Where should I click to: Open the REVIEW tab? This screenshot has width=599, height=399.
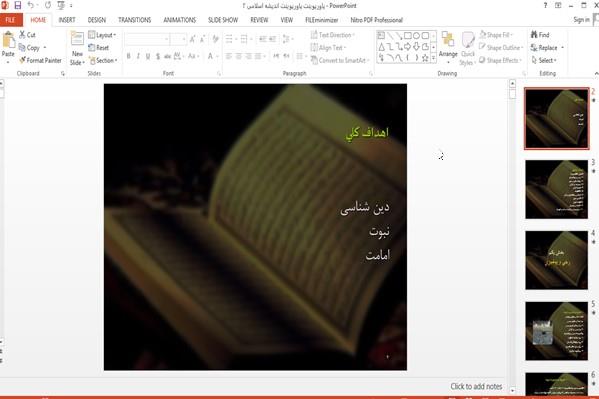tap(259, 20)
